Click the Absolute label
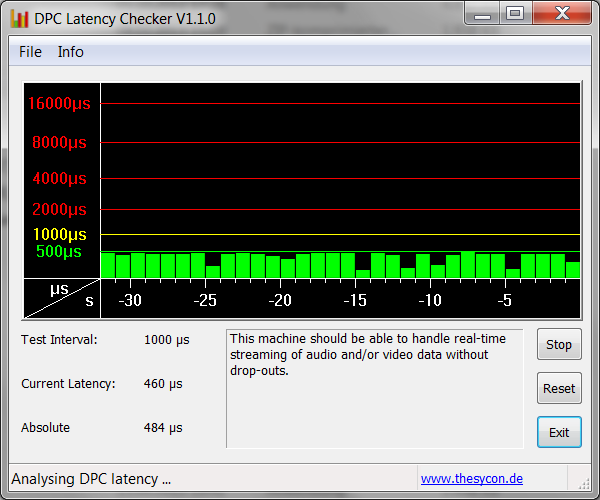600x500 pixels. 46,428
